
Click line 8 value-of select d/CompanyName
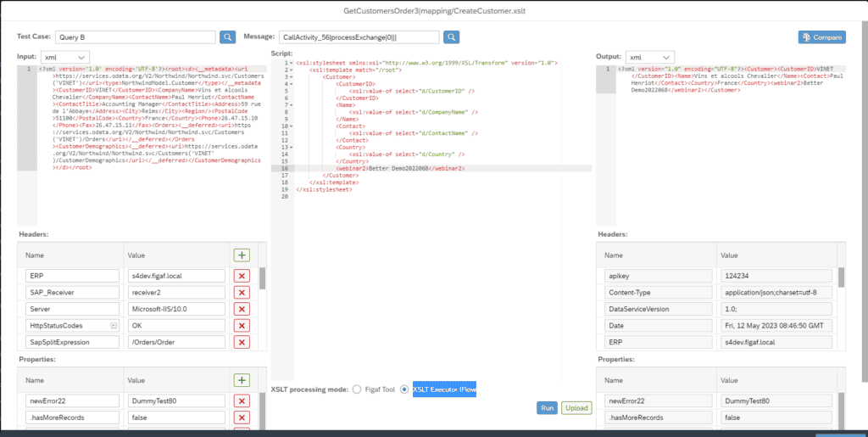tap(414, 112)
